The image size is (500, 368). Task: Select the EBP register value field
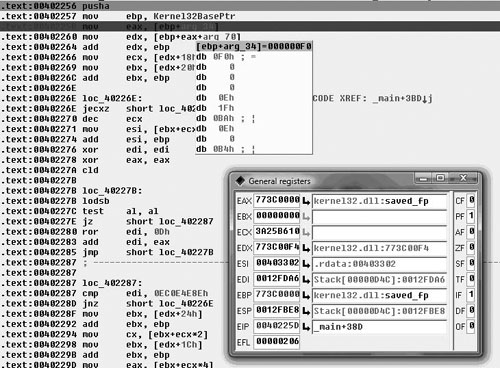tap(277, 295)
